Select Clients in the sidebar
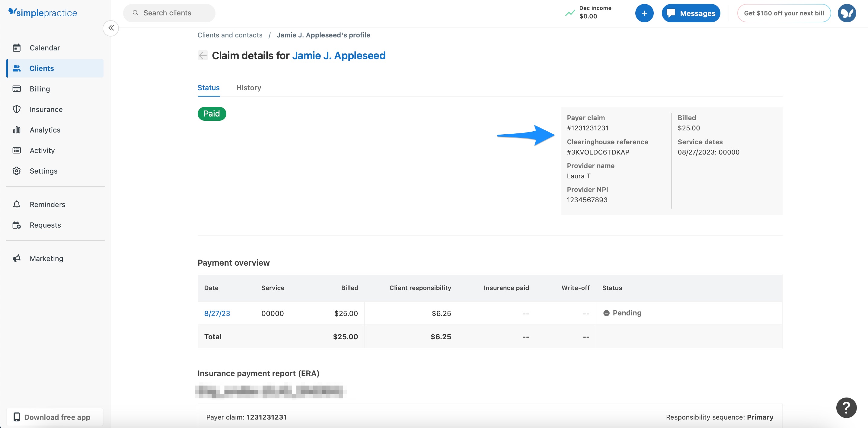Screen dimensions: 868x428 (x=55, y=69)
